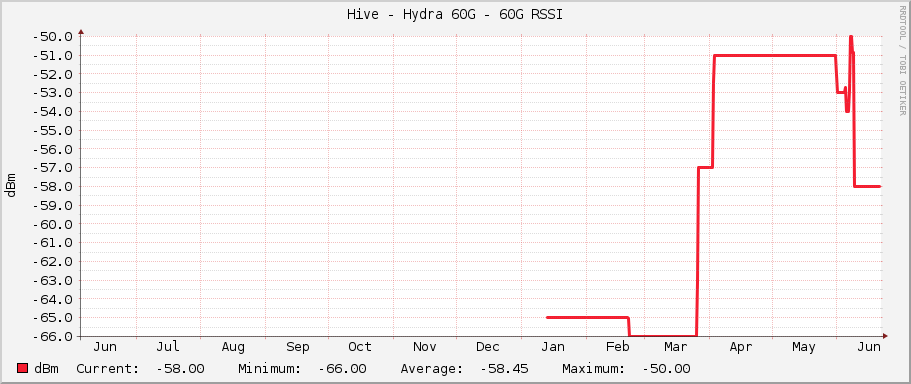Click the chart title 'Hive - Hydra 60G - 60G RSSI'
911x384 pixels.
[x=455, y=15]
